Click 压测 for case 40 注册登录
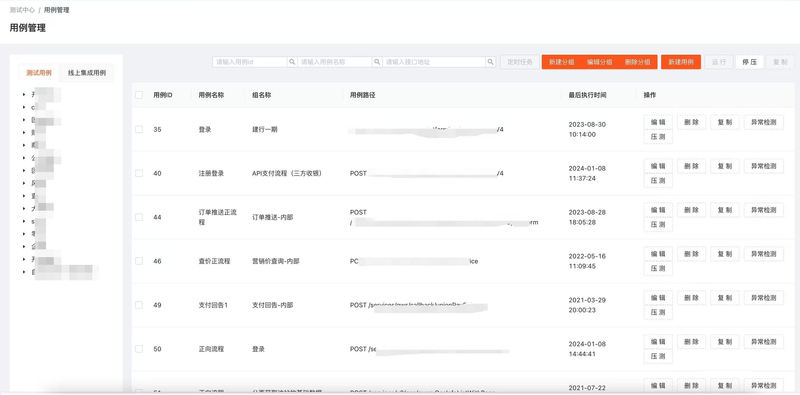This screenshot has width=800, height=395. (x=658, y=181)
